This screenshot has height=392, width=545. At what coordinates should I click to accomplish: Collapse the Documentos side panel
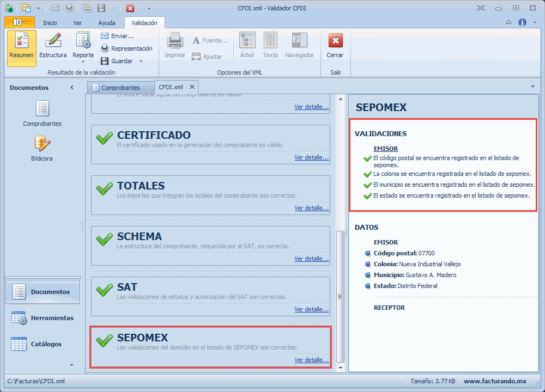pos(72,88)
